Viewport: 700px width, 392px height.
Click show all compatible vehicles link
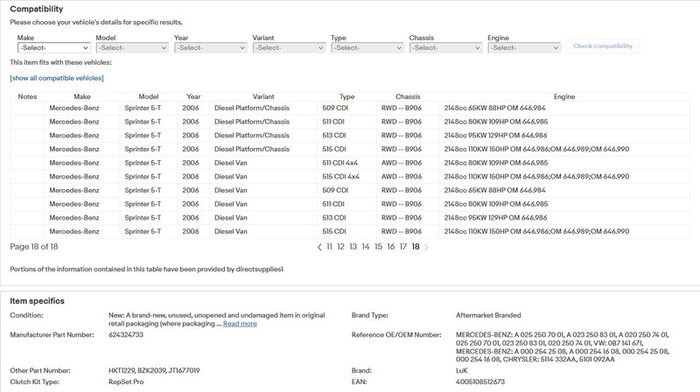pos(57,78)
